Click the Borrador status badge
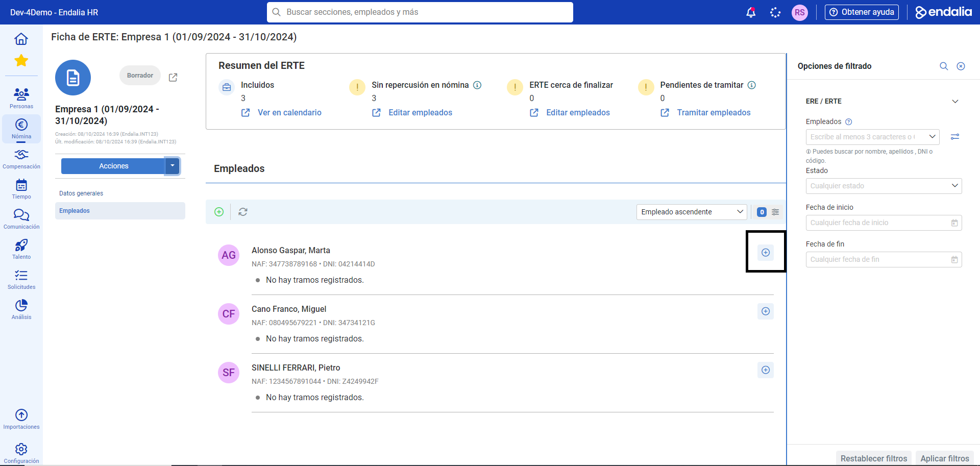Viewport: 980px width, 466px height. [x=140, y=76]
